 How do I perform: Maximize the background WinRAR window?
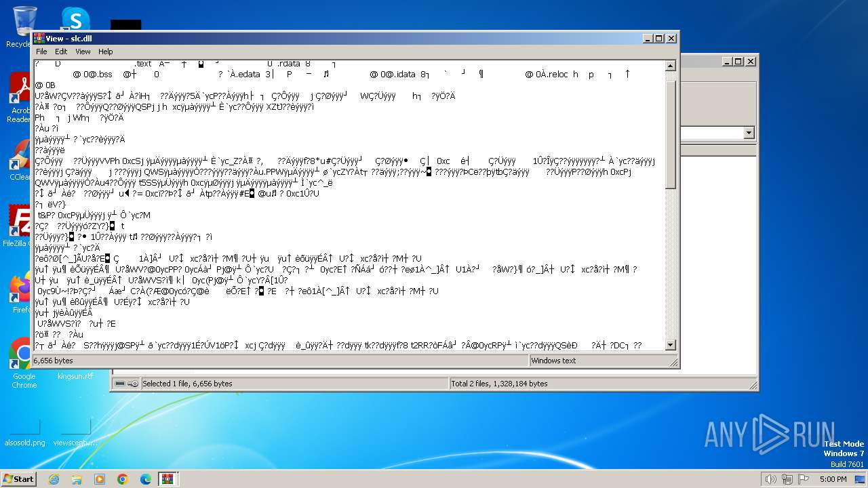pyautogui.click(x=738, y=62)
